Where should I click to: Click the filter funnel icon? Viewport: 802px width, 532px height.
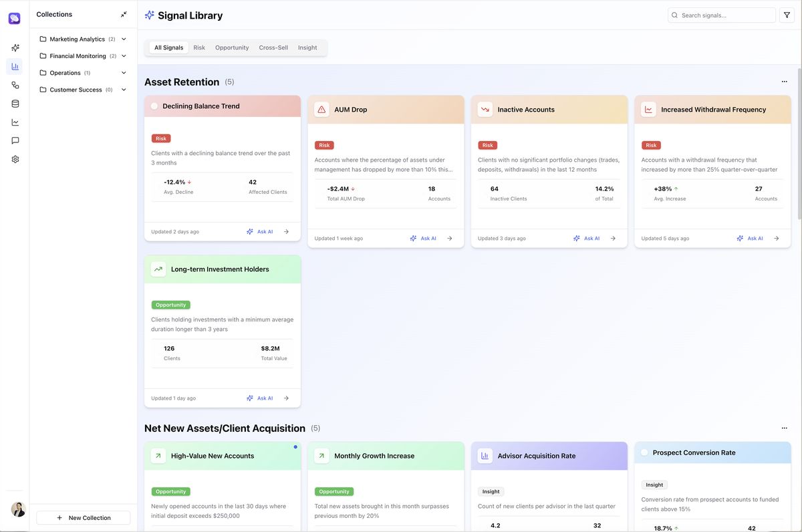(787, 15)
